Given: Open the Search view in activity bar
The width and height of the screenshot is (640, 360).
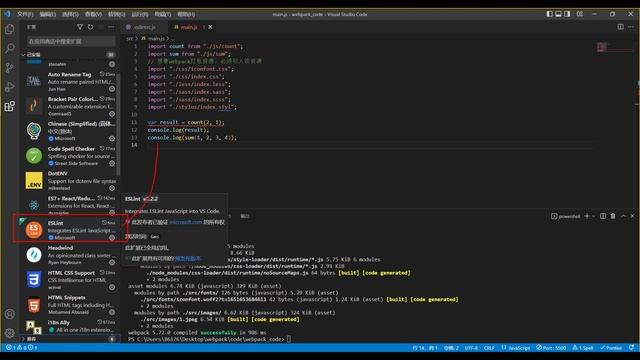Looking at the screenshot, I should (9, 48).
